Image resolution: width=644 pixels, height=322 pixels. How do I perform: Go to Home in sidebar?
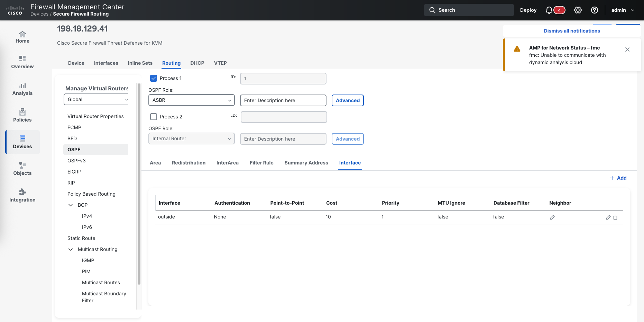(22, 37)
